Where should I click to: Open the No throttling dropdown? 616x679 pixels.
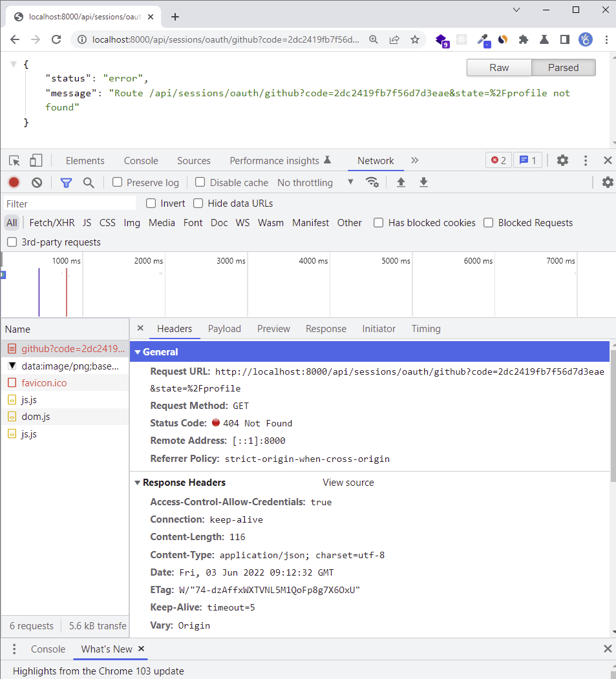[315, 183]
